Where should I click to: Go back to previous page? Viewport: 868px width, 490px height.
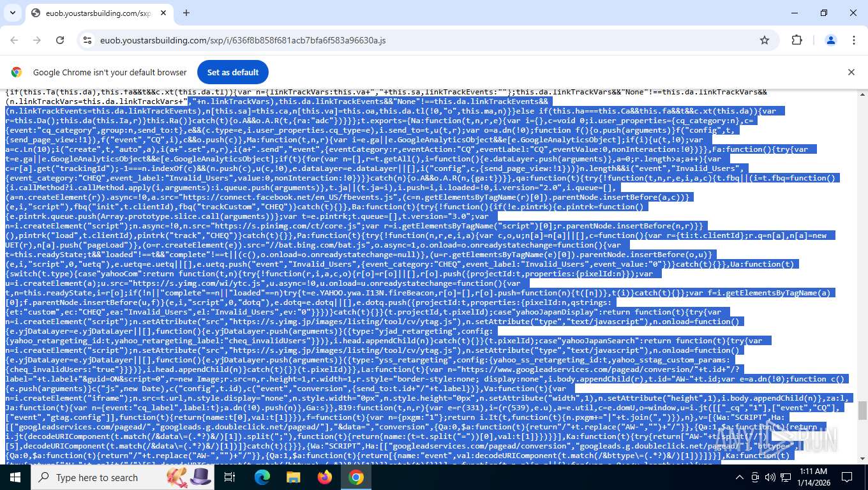click(x=14, y=40)
